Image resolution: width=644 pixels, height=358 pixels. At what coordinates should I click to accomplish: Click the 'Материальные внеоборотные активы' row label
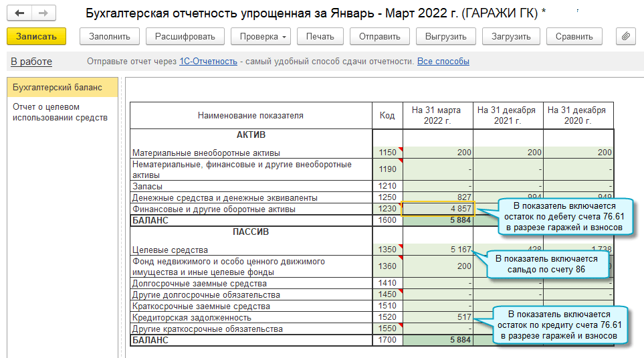pos(206,153)
